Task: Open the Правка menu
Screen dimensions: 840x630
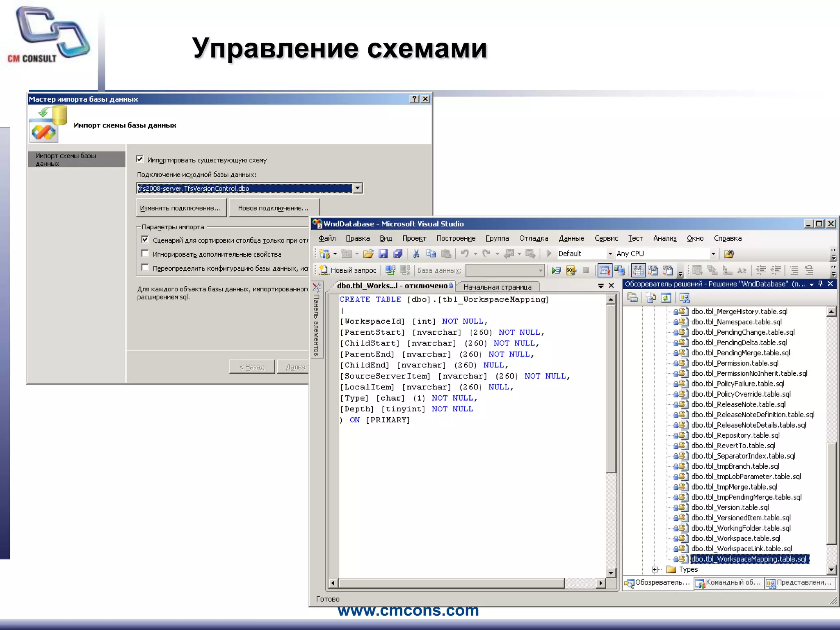Action: [x=358, y=238]
